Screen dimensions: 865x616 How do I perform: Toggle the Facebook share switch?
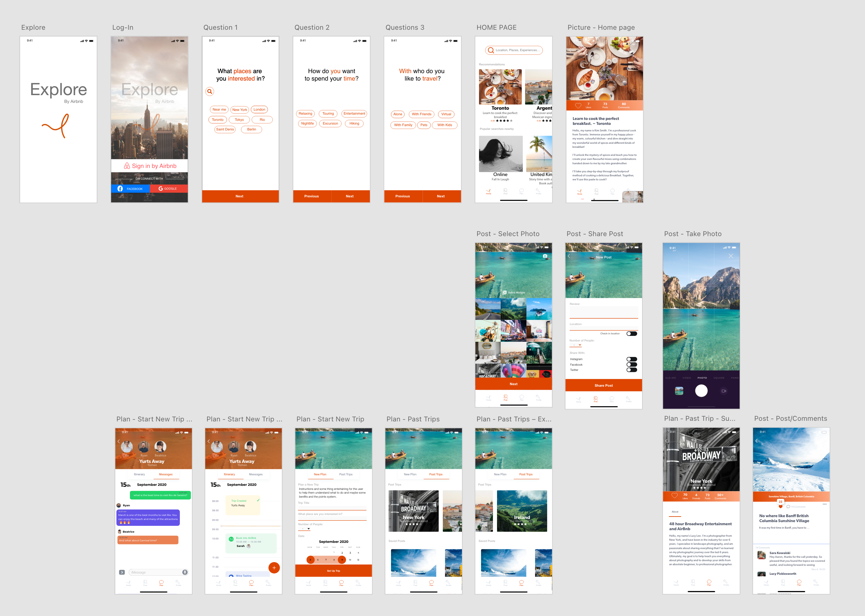pyautogui.click(x=632, y=364)
